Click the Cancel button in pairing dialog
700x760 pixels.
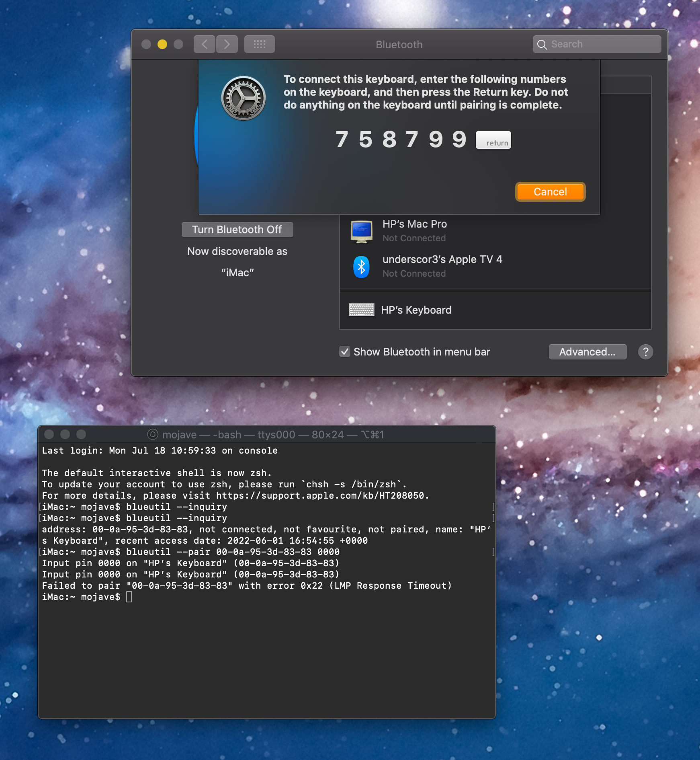[550, 192]
